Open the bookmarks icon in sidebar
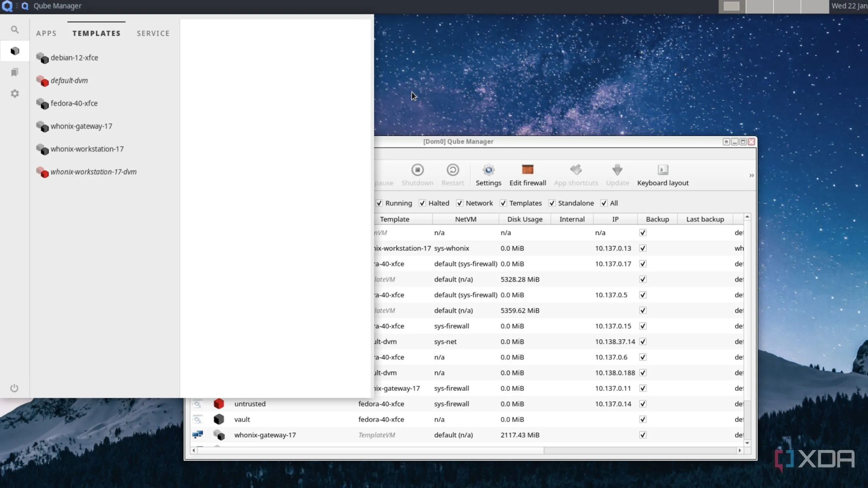Viewport: 868px width, 488px height. tap(15, 72)
